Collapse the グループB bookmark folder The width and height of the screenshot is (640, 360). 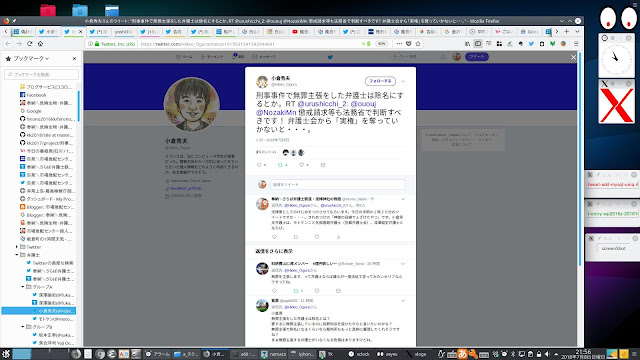[x=23, y=327]
